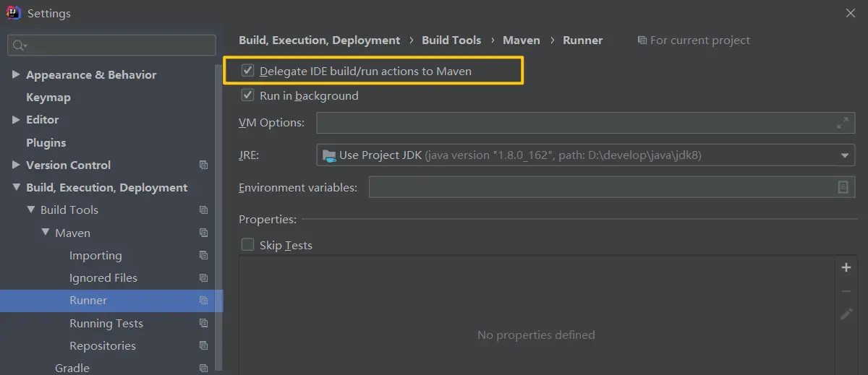Uncheck Run in background option
The width and height of the screenshot is (868, 375).
point(248,95)
